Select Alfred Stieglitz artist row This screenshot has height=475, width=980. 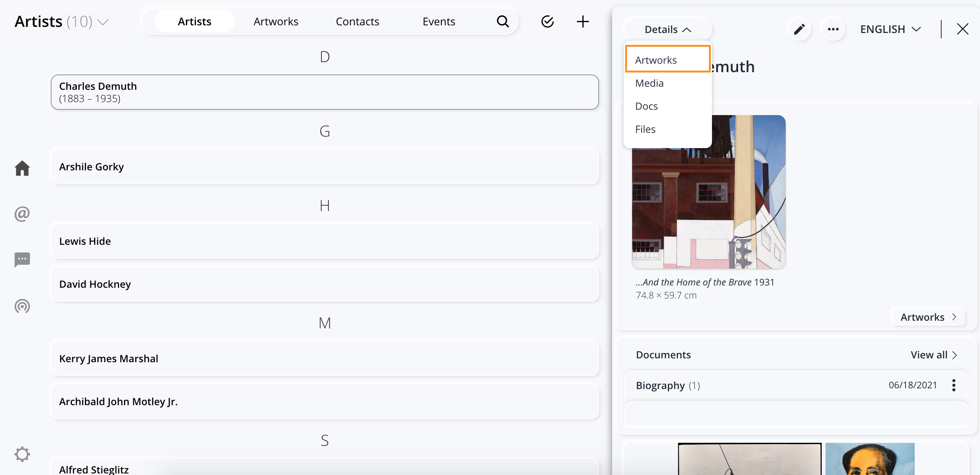(325, 467)
